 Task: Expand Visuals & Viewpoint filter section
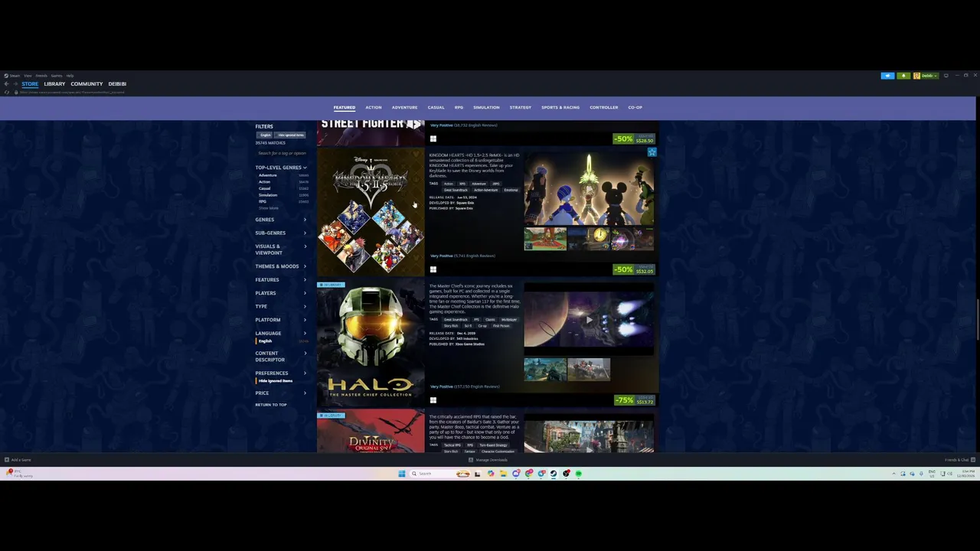point(281,249)
